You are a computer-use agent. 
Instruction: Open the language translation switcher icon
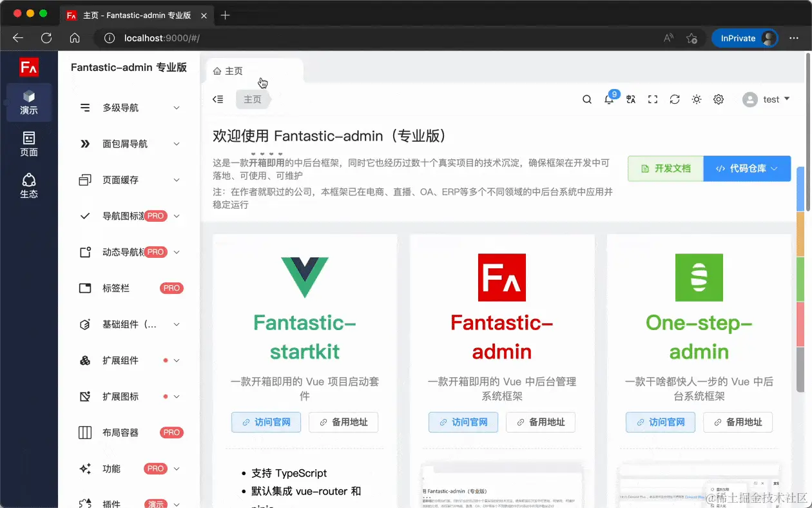point(631,99)
